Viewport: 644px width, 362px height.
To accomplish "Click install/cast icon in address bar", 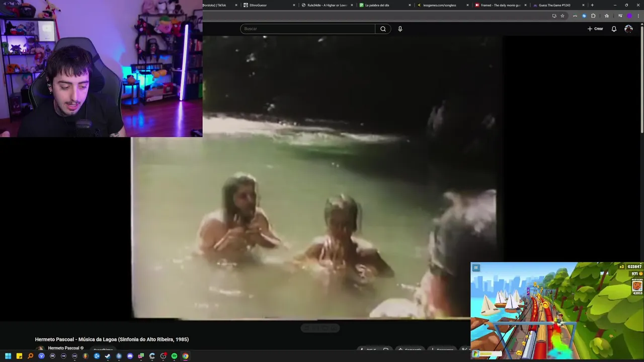I will (x=554, y=16).
